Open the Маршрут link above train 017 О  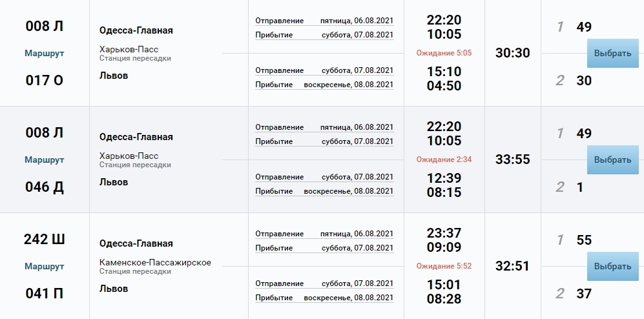pos(45,53)
